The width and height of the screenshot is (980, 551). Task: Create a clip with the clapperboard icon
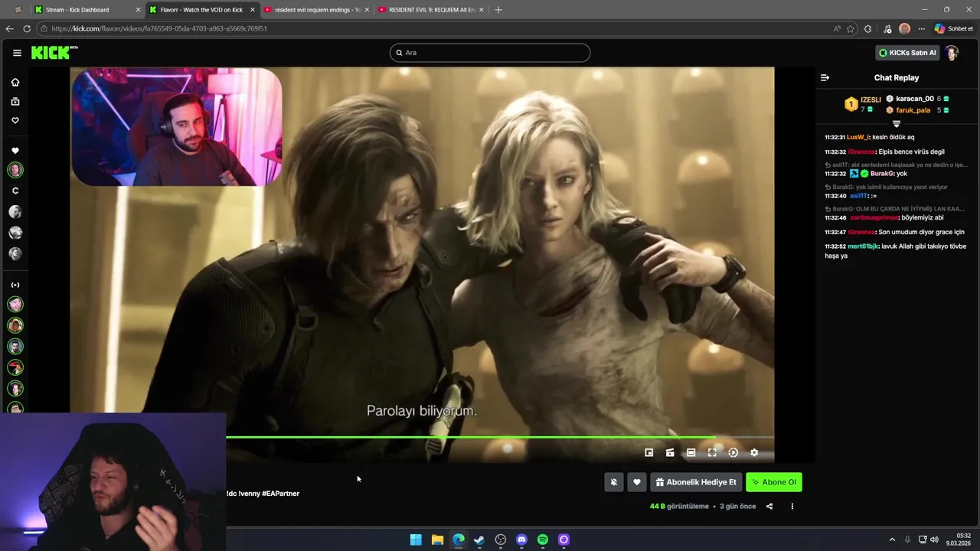click(x=670, y=453)
